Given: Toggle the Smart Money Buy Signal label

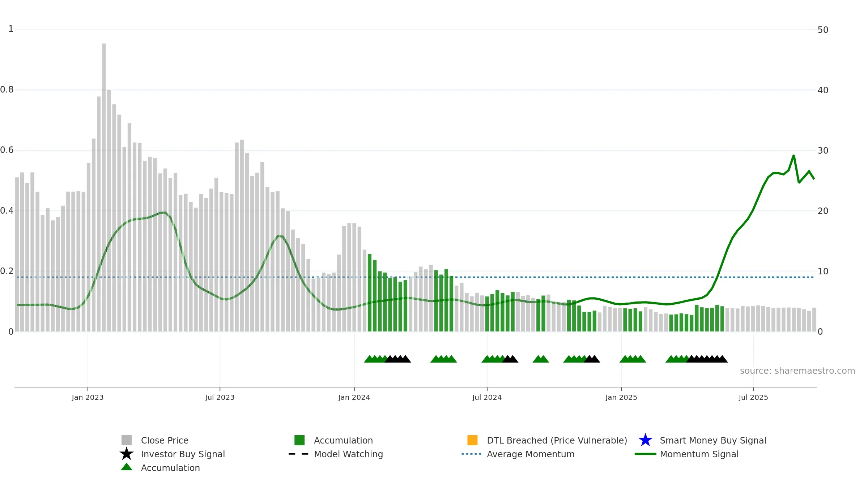Looking at the screenshot, I should 713,440.
